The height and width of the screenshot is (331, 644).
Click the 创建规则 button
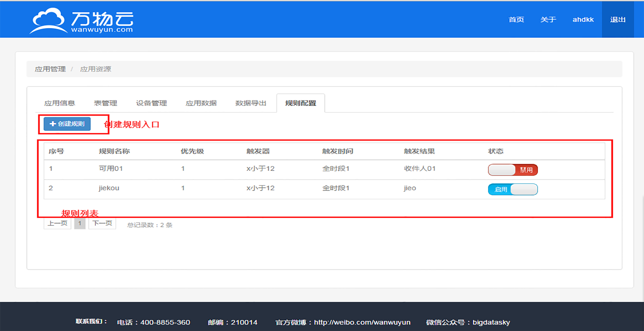tap(67, 124)
